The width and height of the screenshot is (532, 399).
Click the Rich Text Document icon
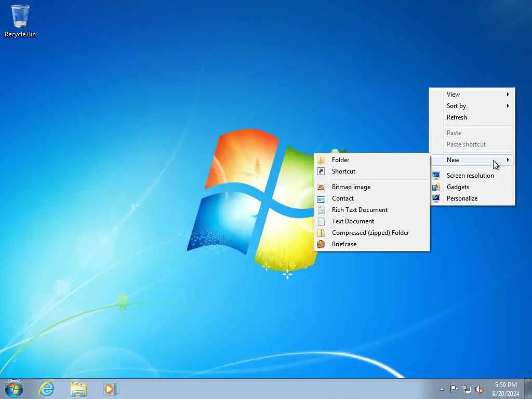(321, 210)
